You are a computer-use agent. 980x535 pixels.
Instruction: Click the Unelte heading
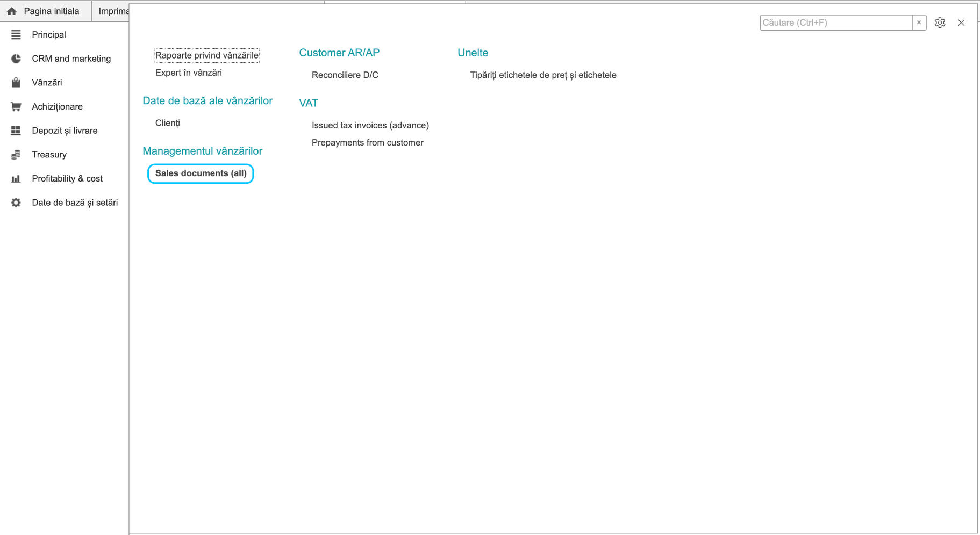pyautogui.click(x=473, y=53)
